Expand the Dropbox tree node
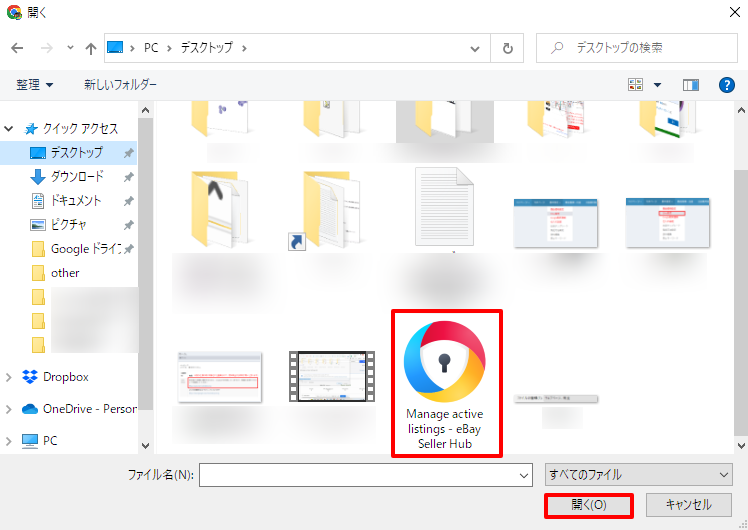Viewport: 748px width, 530px height. 9,377
